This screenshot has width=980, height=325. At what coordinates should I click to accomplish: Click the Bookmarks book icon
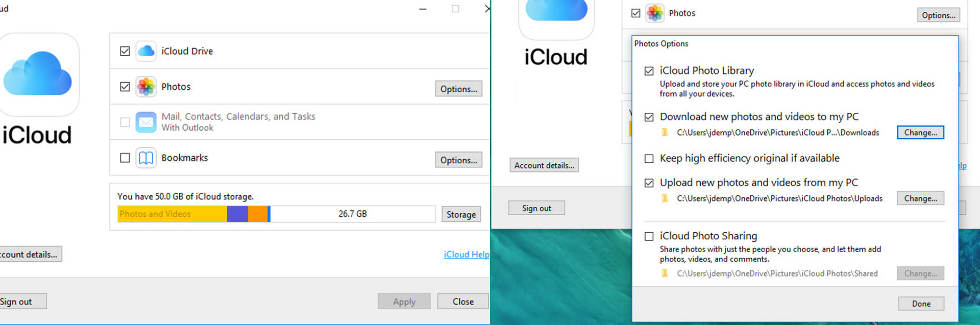click(x=146, y=158)
